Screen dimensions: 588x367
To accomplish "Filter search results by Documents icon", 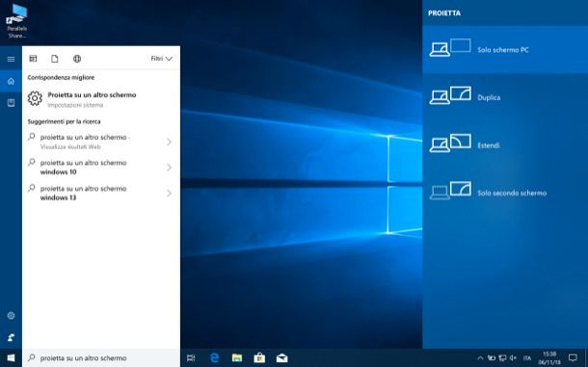I will point(55,59).
